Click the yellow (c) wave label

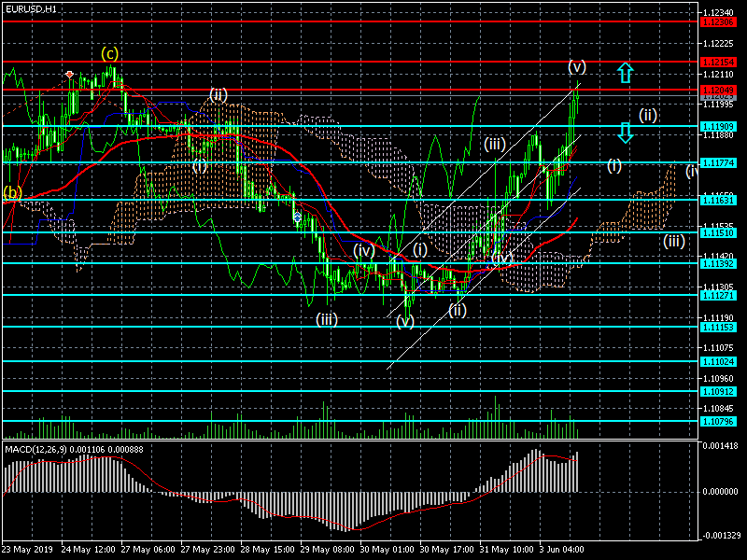(x=110, y=53)
